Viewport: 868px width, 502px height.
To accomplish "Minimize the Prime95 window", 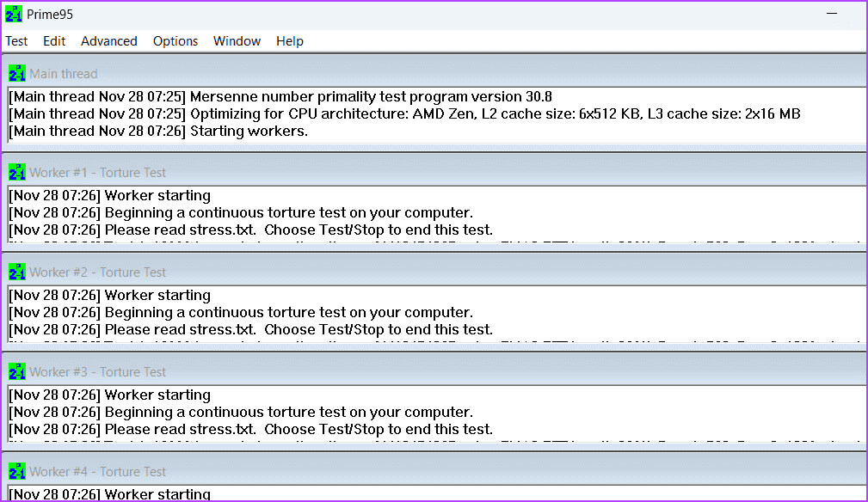I will click(832, 14).
